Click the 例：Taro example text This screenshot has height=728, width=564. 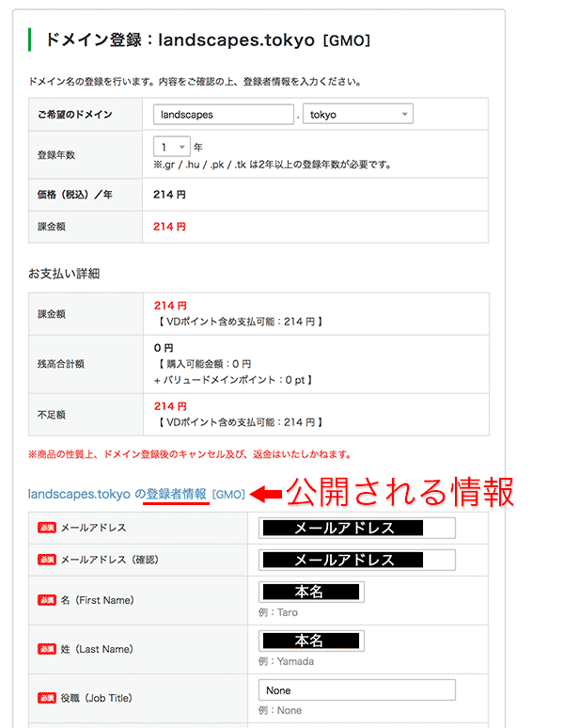[278, 612]
